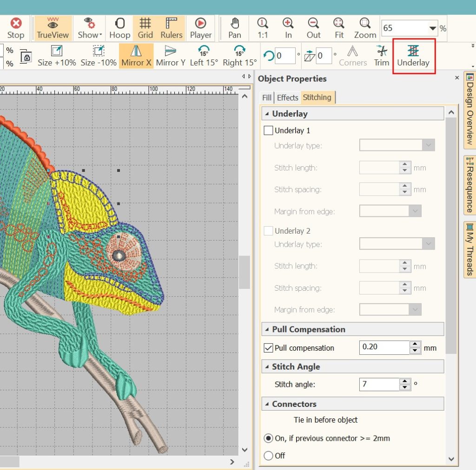Toggle TrueView display mode
This screenshot has width=476, height=470.
coord(53,28)
